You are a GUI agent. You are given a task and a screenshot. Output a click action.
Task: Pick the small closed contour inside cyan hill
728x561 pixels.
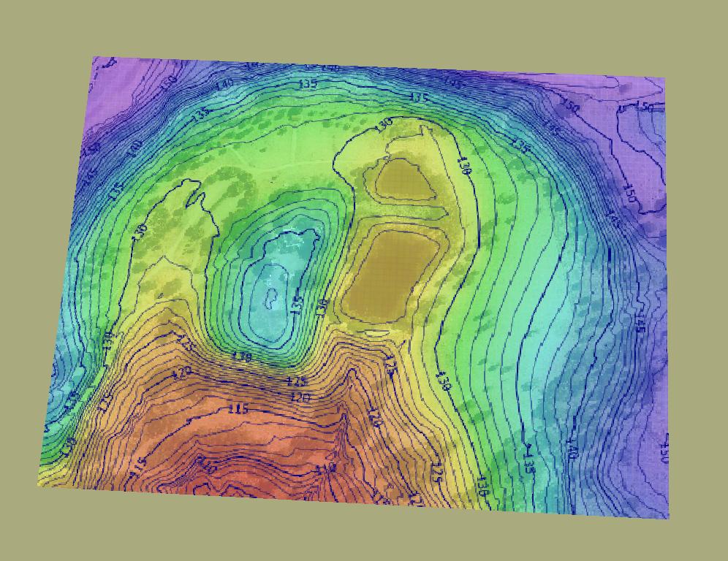click(x=270, y=297)
